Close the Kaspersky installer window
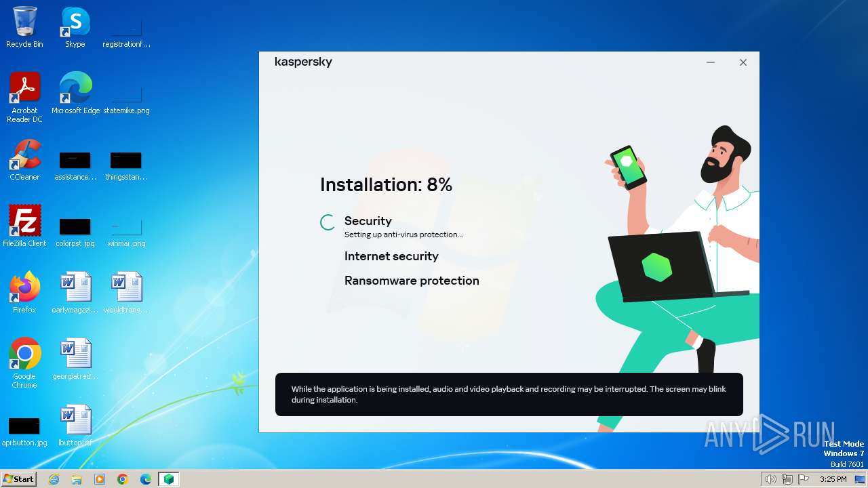The image size is (868, 488). 743,62
